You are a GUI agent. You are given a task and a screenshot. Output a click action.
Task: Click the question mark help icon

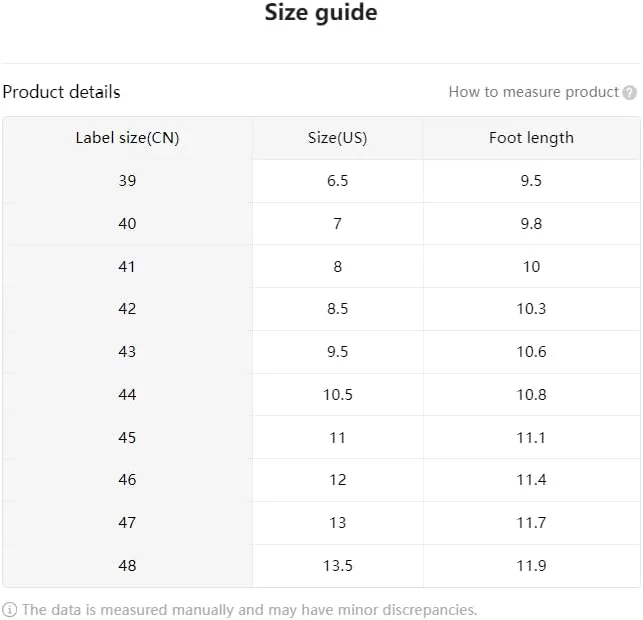click(629, 93)
